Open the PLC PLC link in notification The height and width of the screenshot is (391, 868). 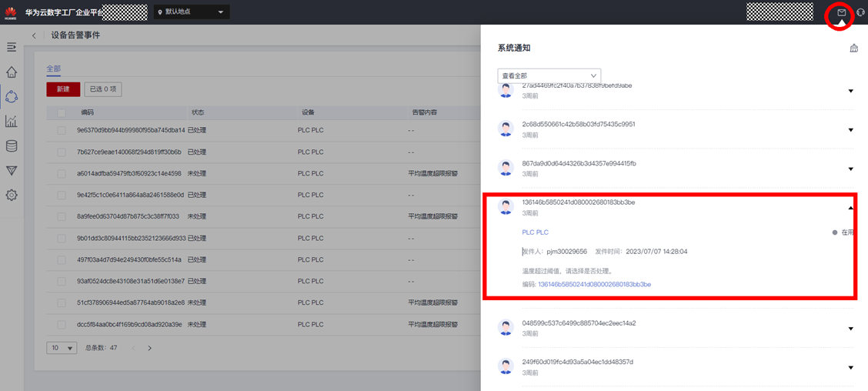(536, 232)
